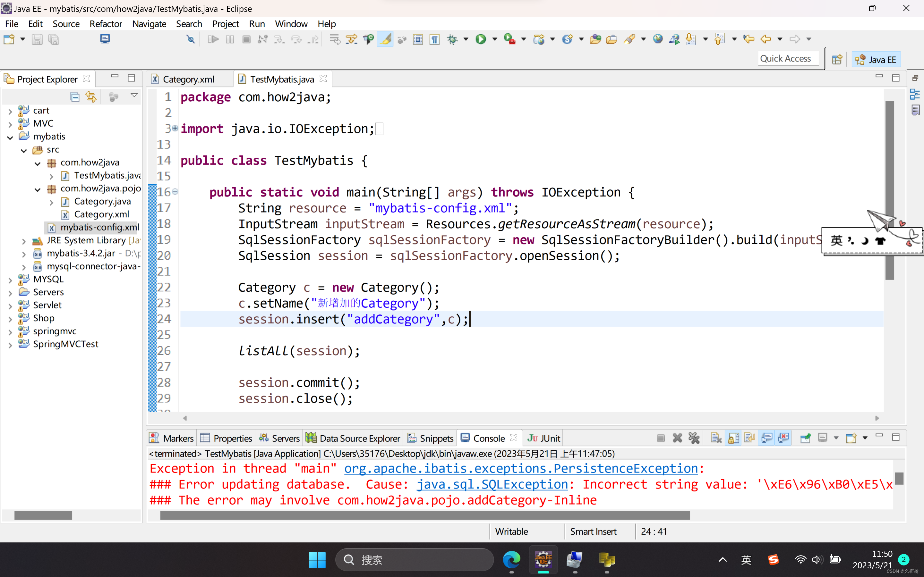Click the console horizontal scrollbar

point(424,515)
